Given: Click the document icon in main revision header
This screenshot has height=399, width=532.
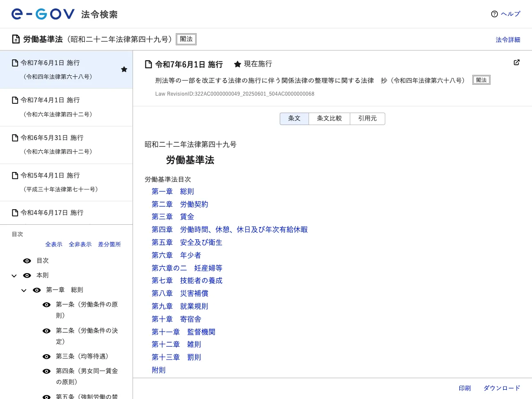Looking at the screenshot, I should 149,64.
